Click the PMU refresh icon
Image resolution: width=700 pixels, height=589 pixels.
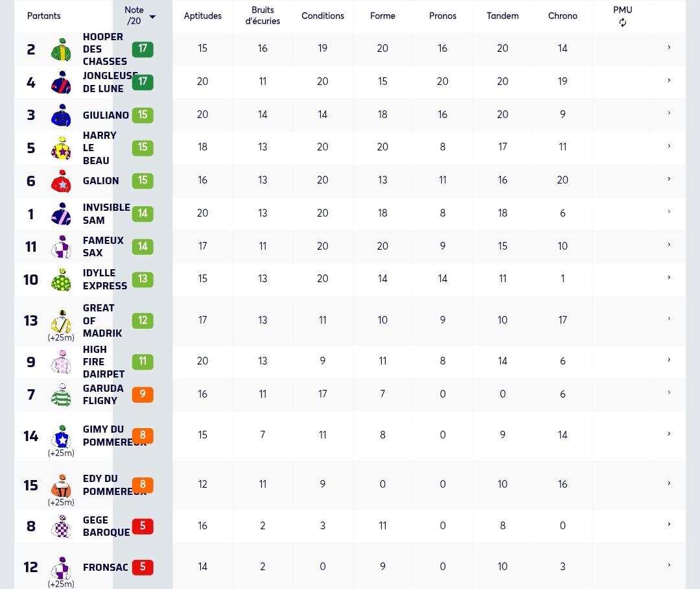click(622, 22)
